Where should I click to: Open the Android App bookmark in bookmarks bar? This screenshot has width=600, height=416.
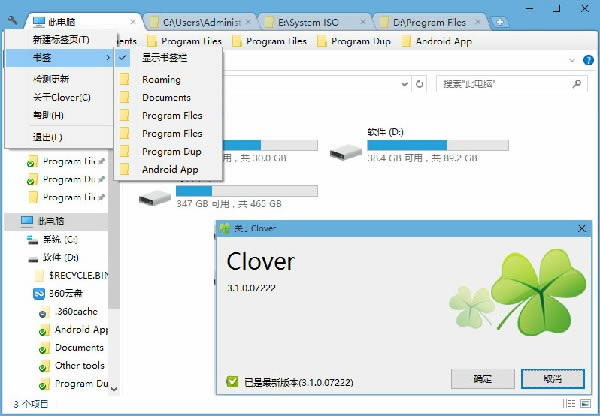coord(437,41)
